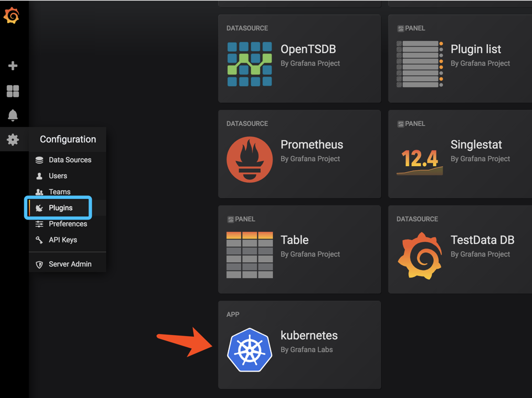Click the Teams people icon
This screenshot has height=398, width=532.
pos(39,192)
